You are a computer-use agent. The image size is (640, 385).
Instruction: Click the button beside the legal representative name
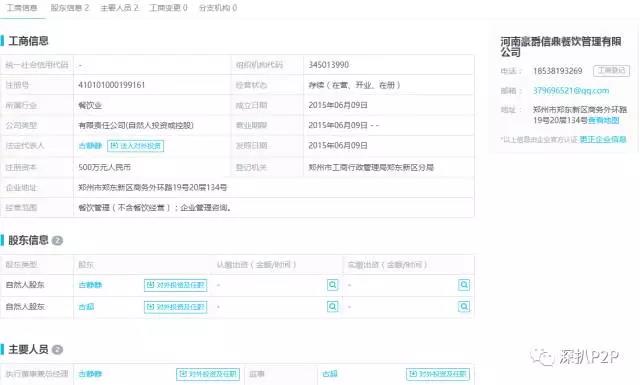[x=136, y=146]
